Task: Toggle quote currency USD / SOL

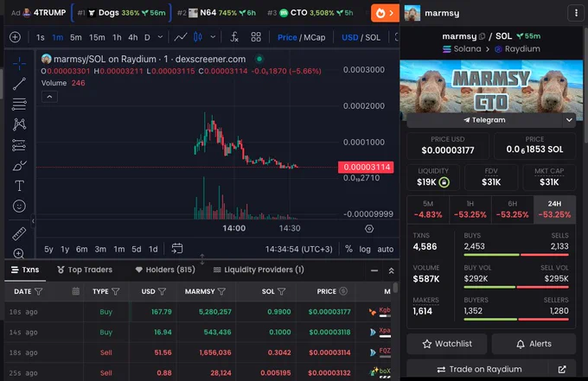Action: coord(361,37)
